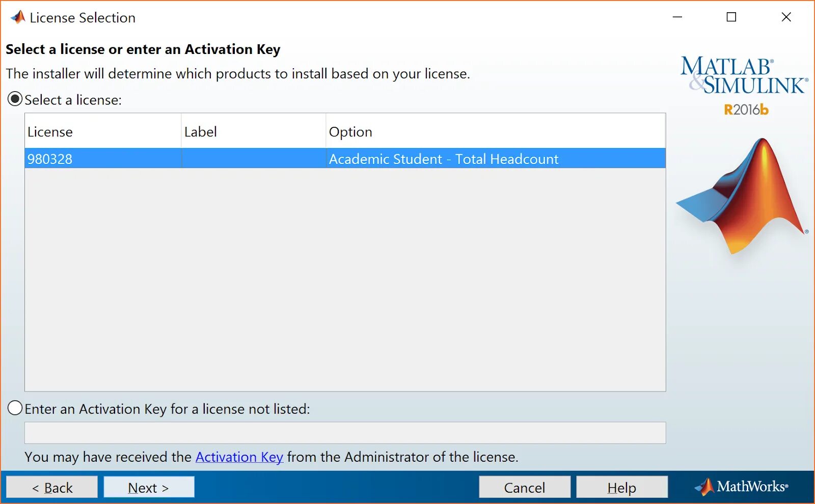815x504 pixels.
Task: Open the installer Help
Action: (622, 487)
